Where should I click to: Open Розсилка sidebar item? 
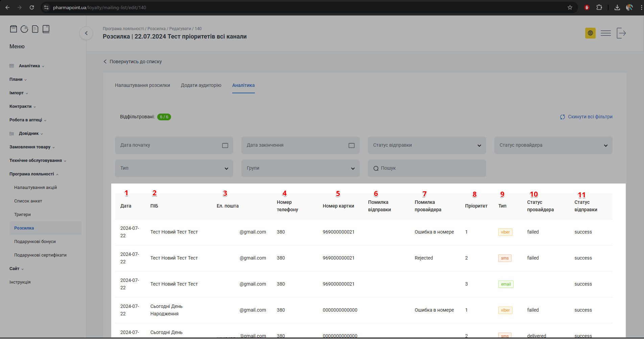(x=45, y=228)
